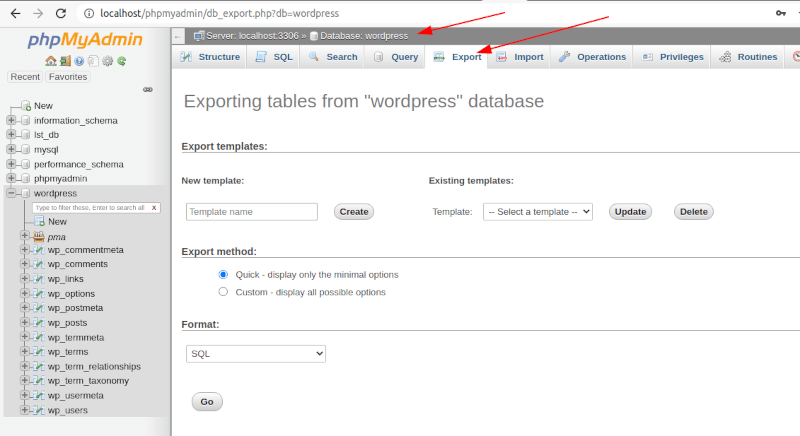Open the Favorites tables button

(68, 77)
